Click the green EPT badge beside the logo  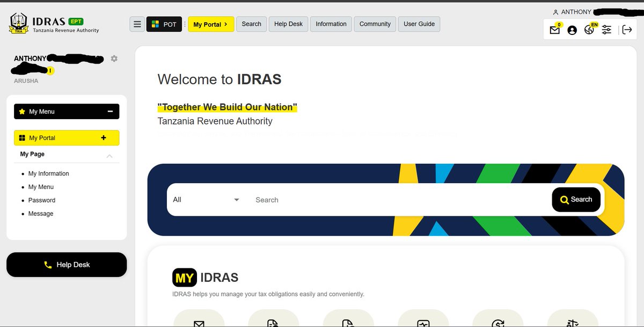coord(76,21)
